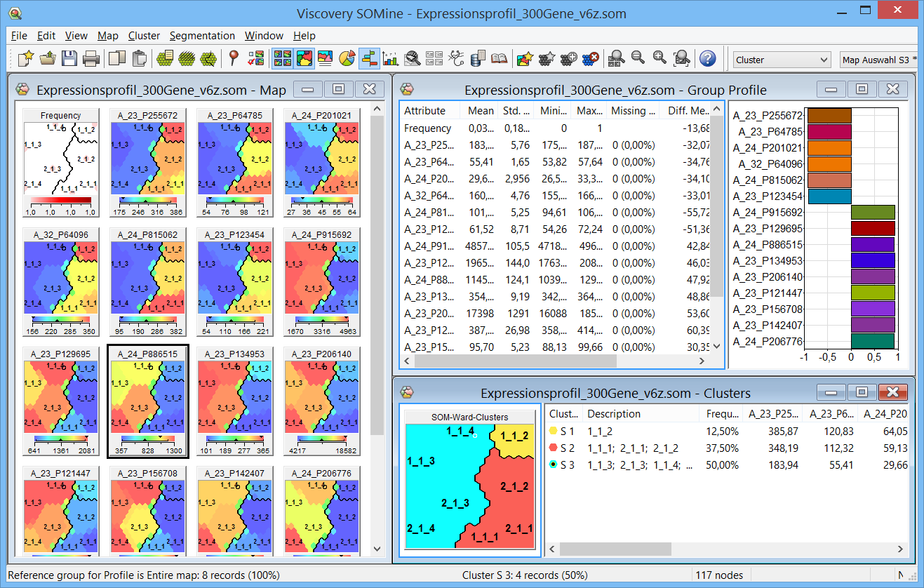Open the Cluster menu
Viewport: 924px width, 588px height.
144,36
